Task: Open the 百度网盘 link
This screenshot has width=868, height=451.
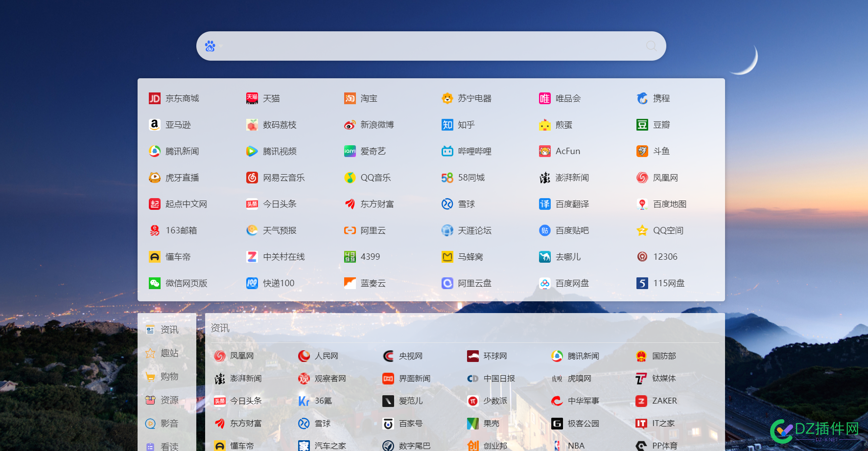Action: click(564, 283)
